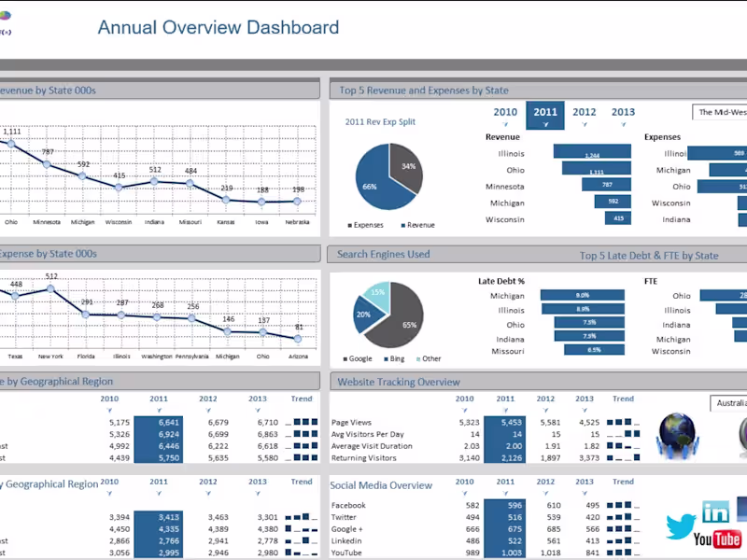Click the Facebook icon near YouTube
Image resolution: width=747 pixels, height=560 pixels.
pyautogui.click(x=742, y=511)
